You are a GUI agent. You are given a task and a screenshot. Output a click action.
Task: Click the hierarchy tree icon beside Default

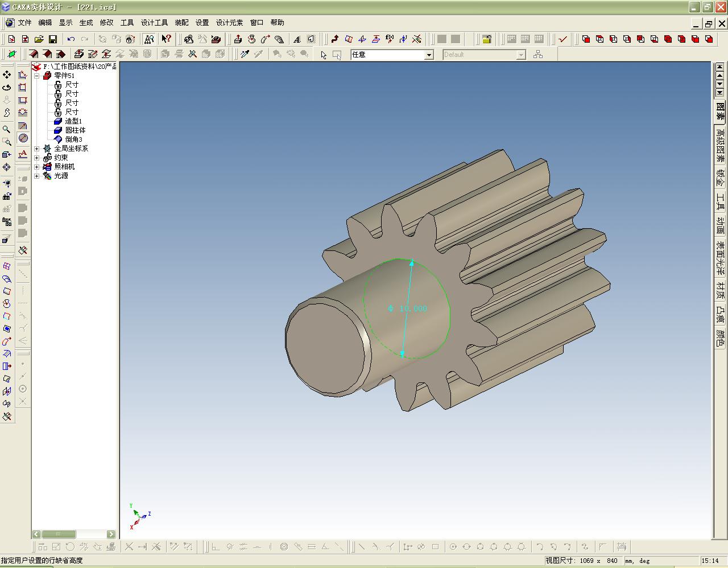(x=538, y=55)
